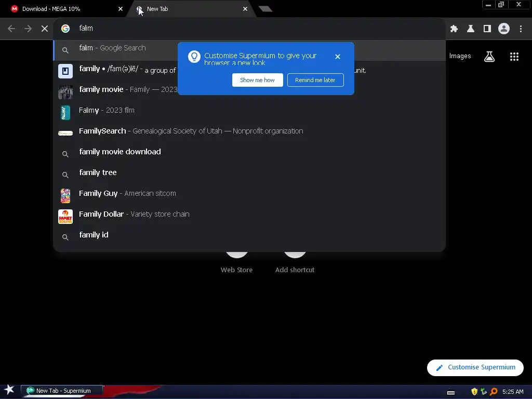Select New Tab - Supermium taskbar item
Image resolution: width=532 pixels, height=399 pixels.
pyautogui.click(x=62, y=391)
